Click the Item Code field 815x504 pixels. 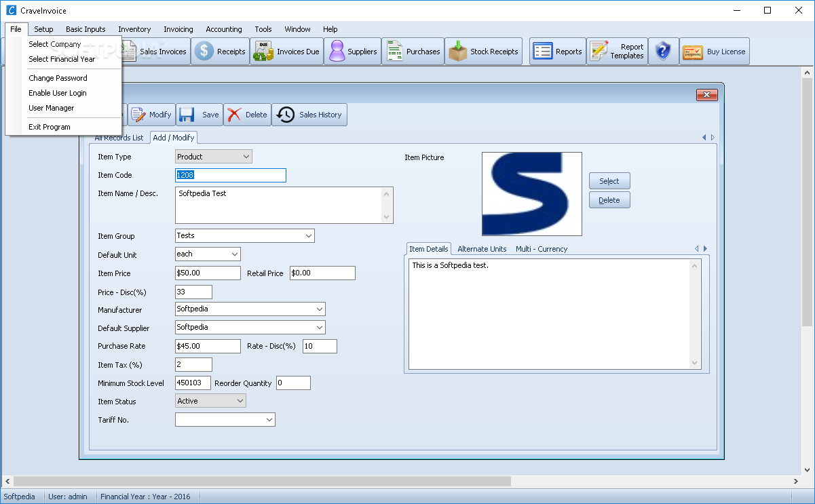231,175
